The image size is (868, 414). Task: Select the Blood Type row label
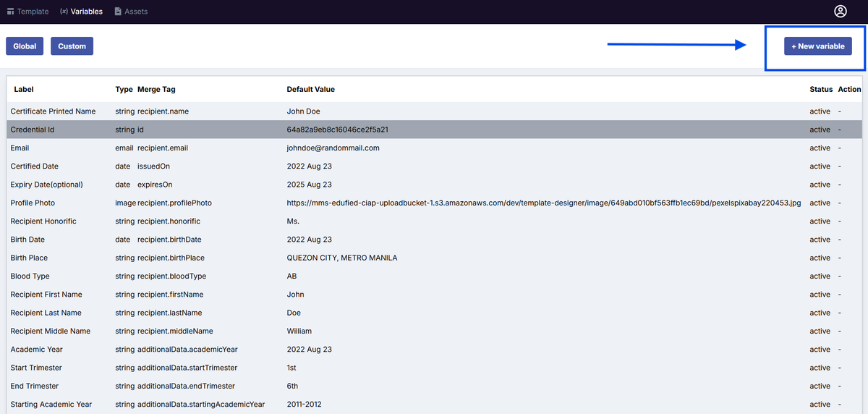30,276
